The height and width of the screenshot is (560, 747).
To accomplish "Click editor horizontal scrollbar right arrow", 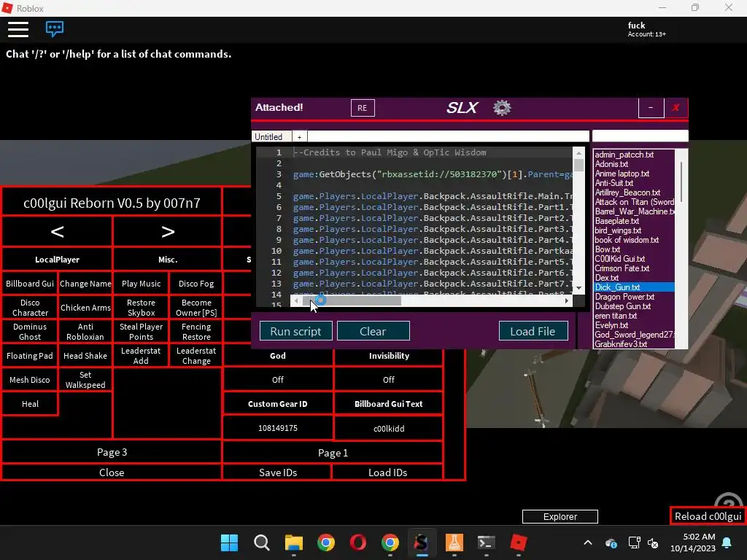I will click(566, 301).
